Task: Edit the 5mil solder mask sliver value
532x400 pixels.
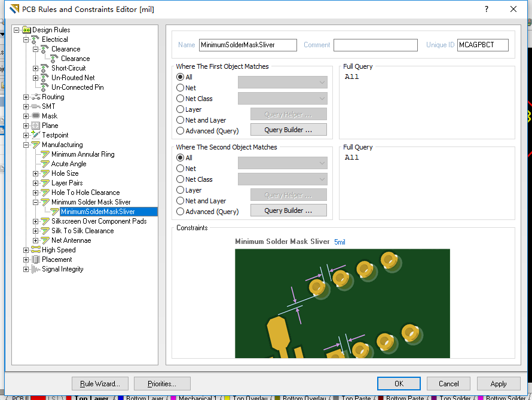Action: [x=340, y=242]
